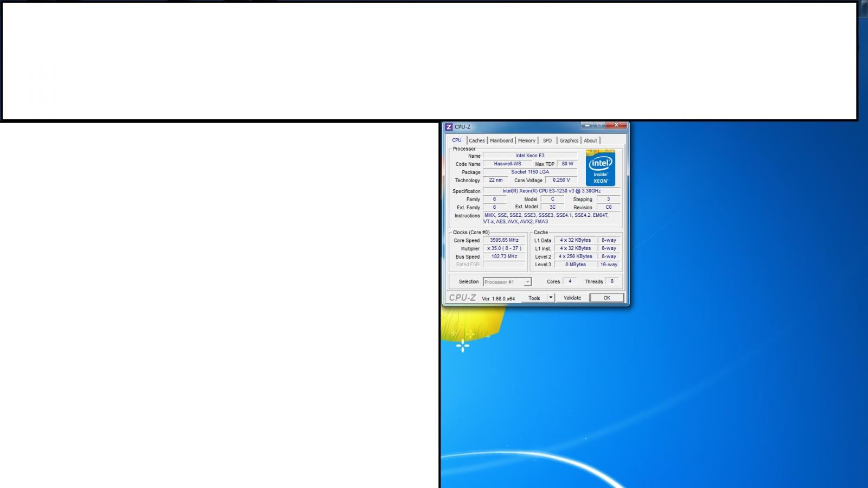Click the Threads count value 8
This screenshot has width=868, height=488.
(x=612, y=281)
